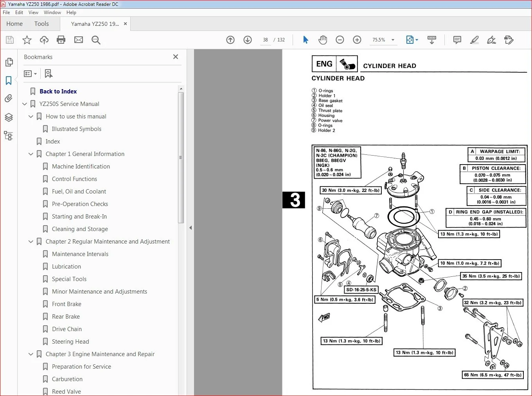Open the Help menu
The height and width of the screenshot is (396, 532).
point(71,13)
